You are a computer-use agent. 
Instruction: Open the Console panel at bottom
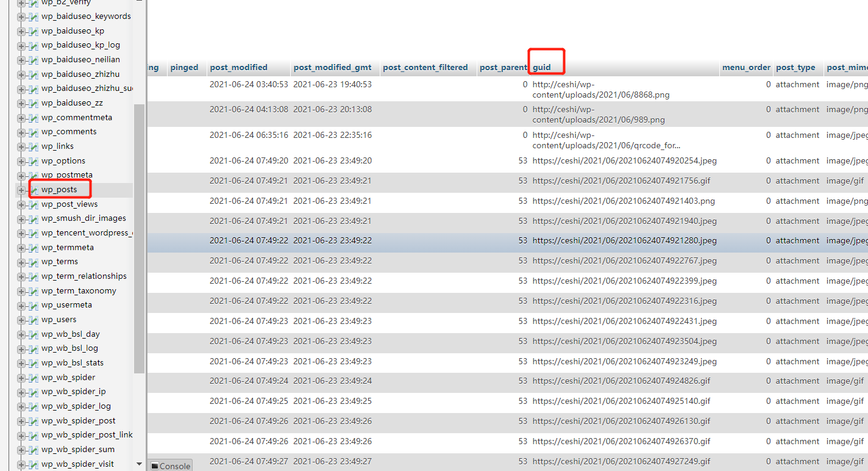[171, 466]
